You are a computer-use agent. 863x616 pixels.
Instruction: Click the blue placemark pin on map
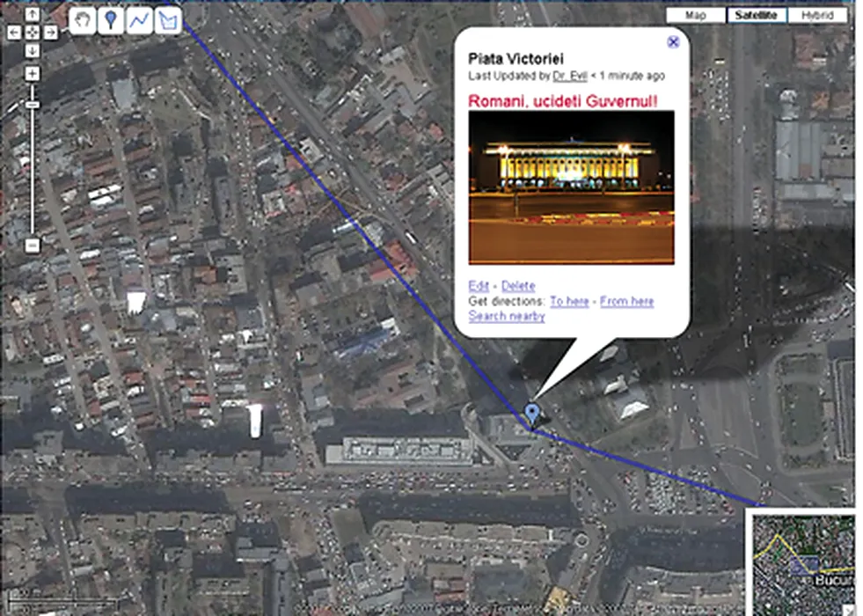[531, 415]
